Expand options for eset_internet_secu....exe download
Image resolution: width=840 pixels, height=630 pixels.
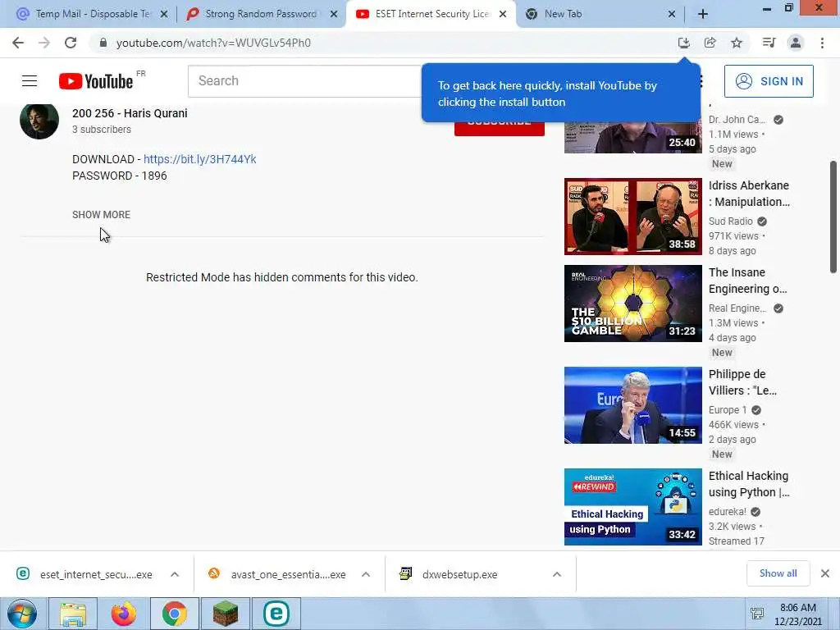(x=175, y=574)
